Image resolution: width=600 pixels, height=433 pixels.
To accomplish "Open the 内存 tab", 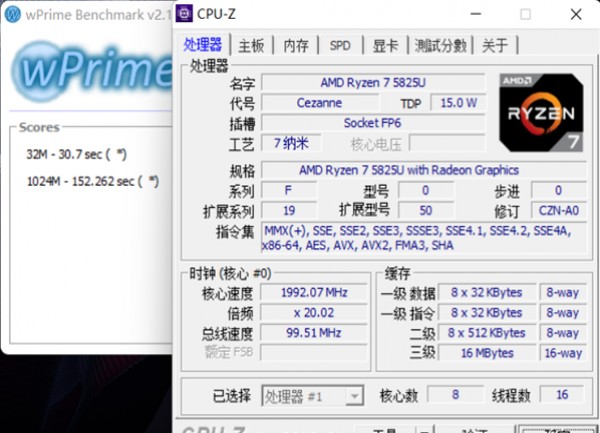I will 296,46.
